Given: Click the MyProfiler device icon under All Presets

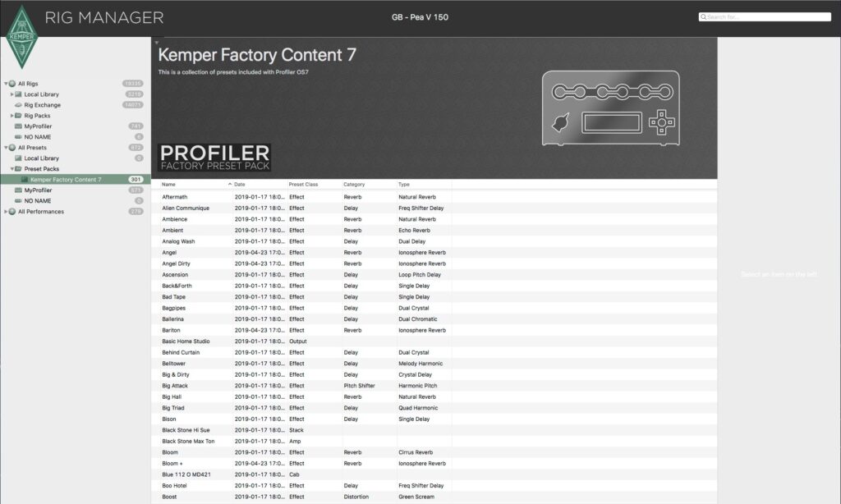Looking at the screenshot, I should click(18, 190).
